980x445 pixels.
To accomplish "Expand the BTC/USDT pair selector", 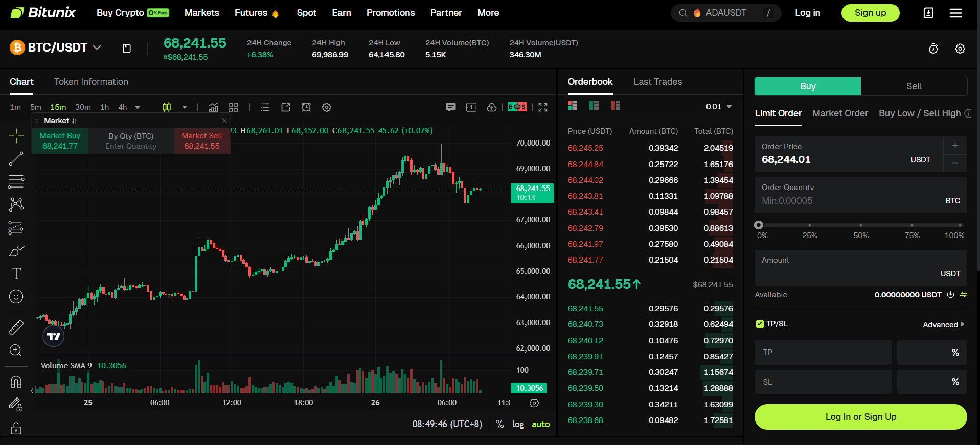I will [x=97, y=48].
